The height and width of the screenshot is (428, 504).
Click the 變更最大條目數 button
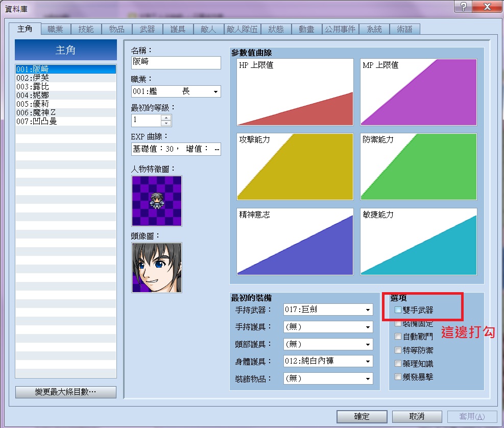[x=65, y=392]
